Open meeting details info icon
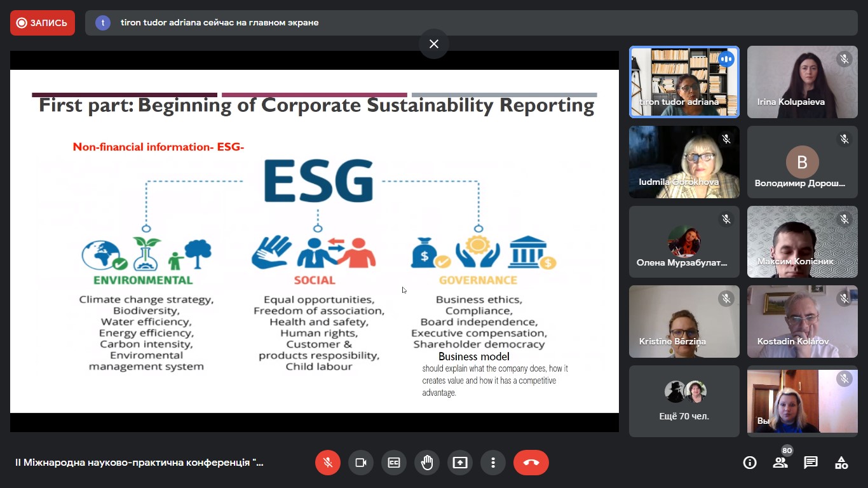Viewport: 868px width, 488px height. pyautogui.click(x=750, y=463)
